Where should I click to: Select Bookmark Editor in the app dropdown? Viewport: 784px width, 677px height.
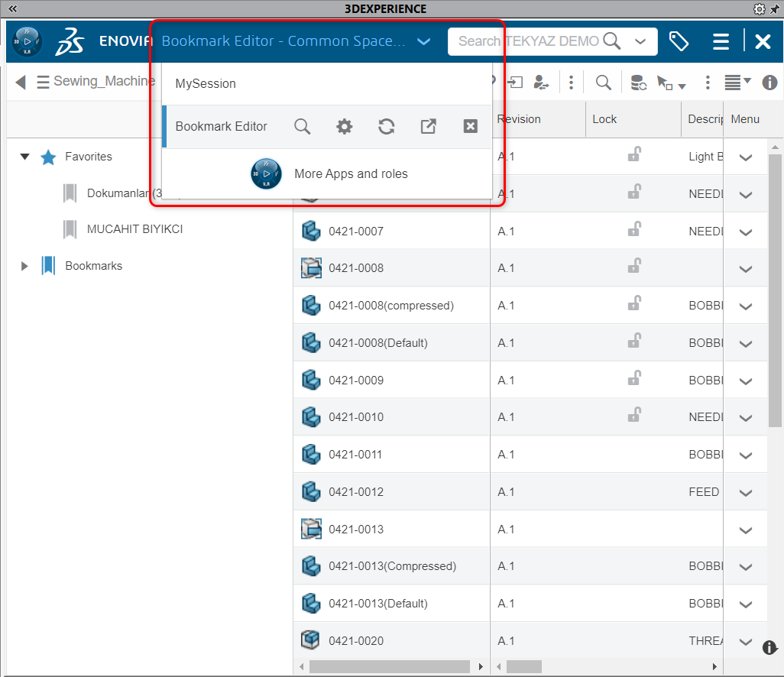tap(221, 127)
